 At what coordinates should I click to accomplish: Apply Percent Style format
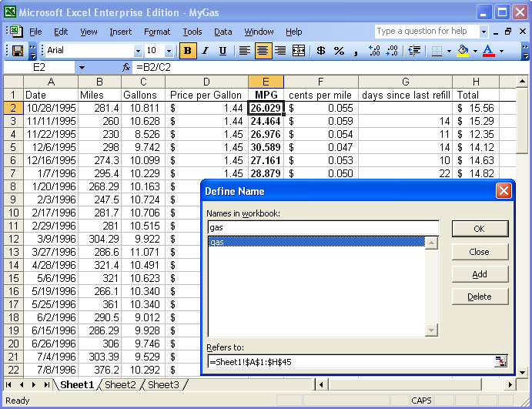(x=339, y=51)
